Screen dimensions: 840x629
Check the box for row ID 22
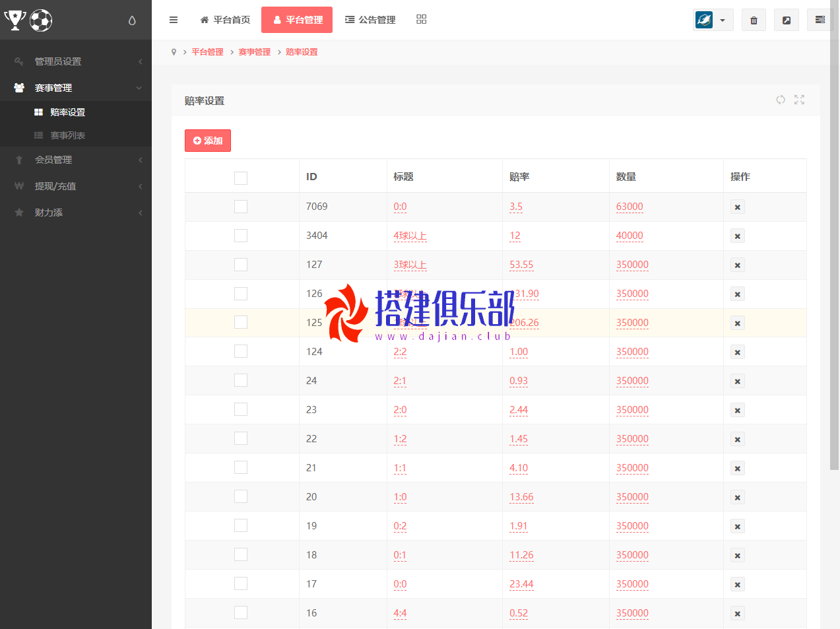241,438
